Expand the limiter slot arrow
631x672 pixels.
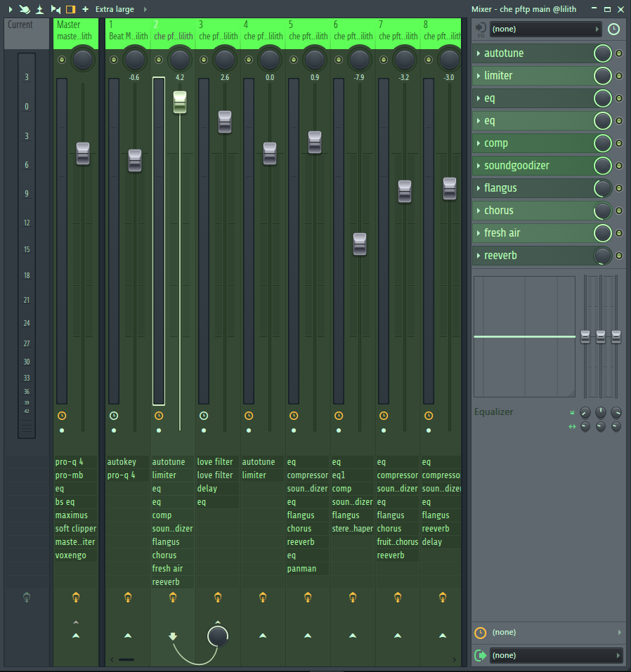[479, 76]
